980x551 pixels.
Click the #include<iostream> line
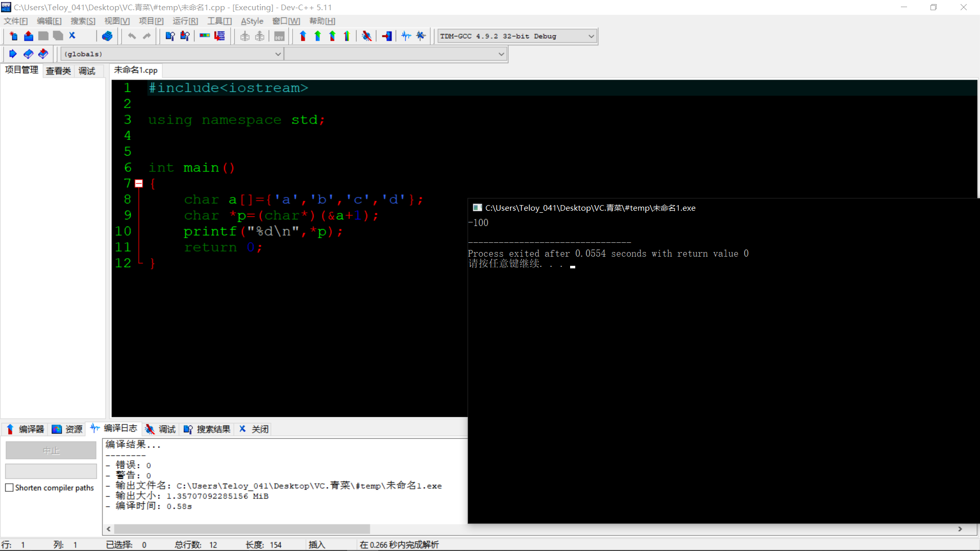pyautogui.click(x=228, y=88)
